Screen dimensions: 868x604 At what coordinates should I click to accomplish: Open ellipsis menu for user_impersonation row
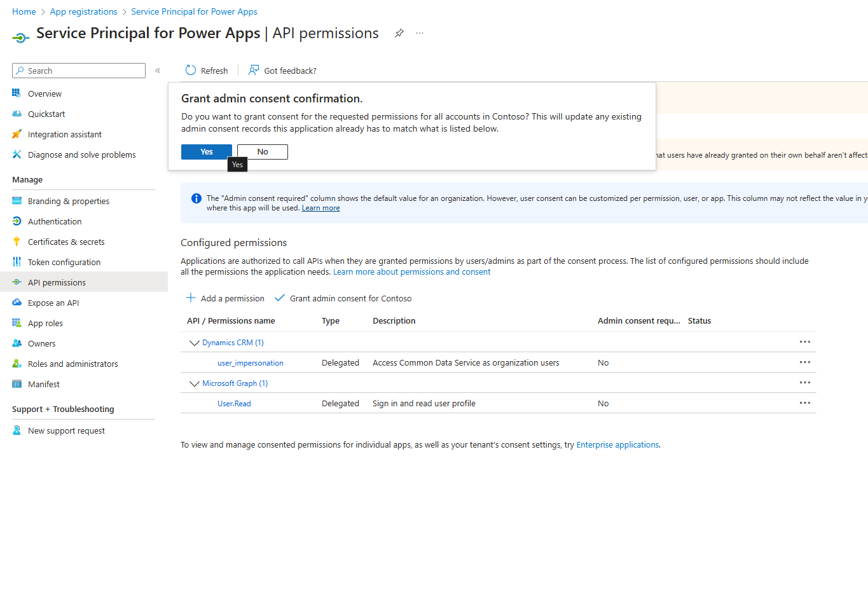point(805,362)
